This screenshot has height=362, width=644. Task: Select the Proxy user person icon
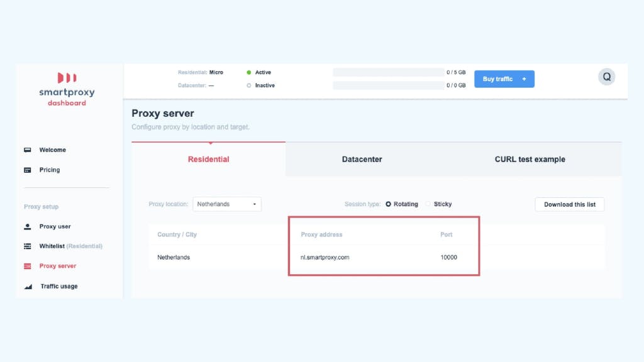28,226
